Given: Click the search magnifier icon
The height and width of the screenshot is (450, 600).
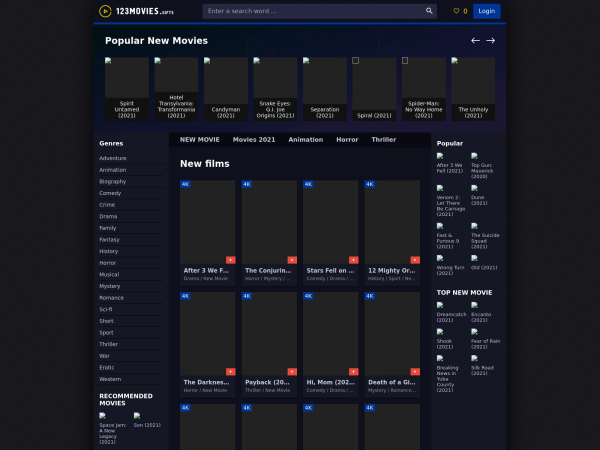Looking at the screenshot, I should pos(429,11).
